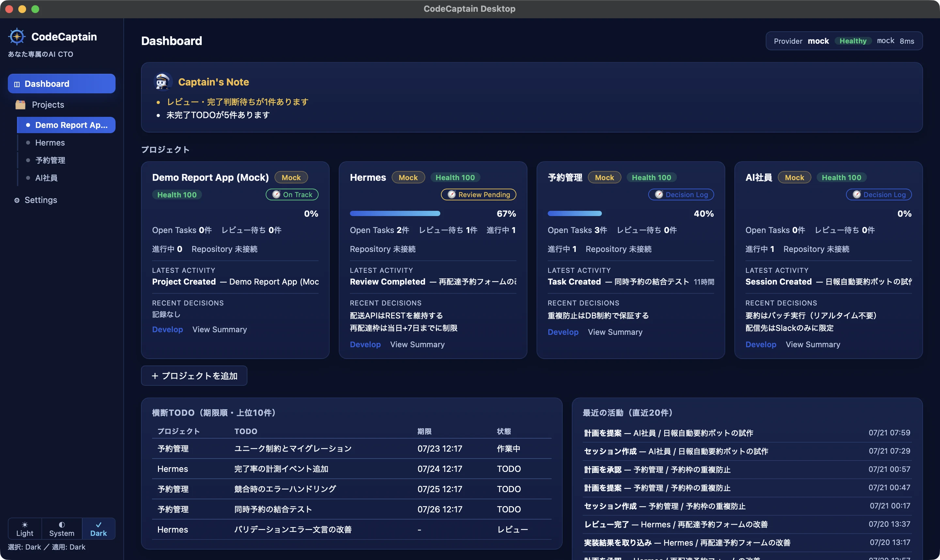Click View Summary on Hermes card
Viewport: 940px width, 560px height.
(417, 345)
